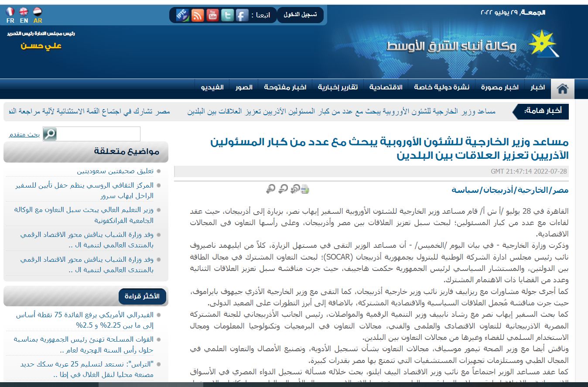Open the تقارير إخبارية menu item
The width and height of the screenshot is (588, 387).
[338, 87]
